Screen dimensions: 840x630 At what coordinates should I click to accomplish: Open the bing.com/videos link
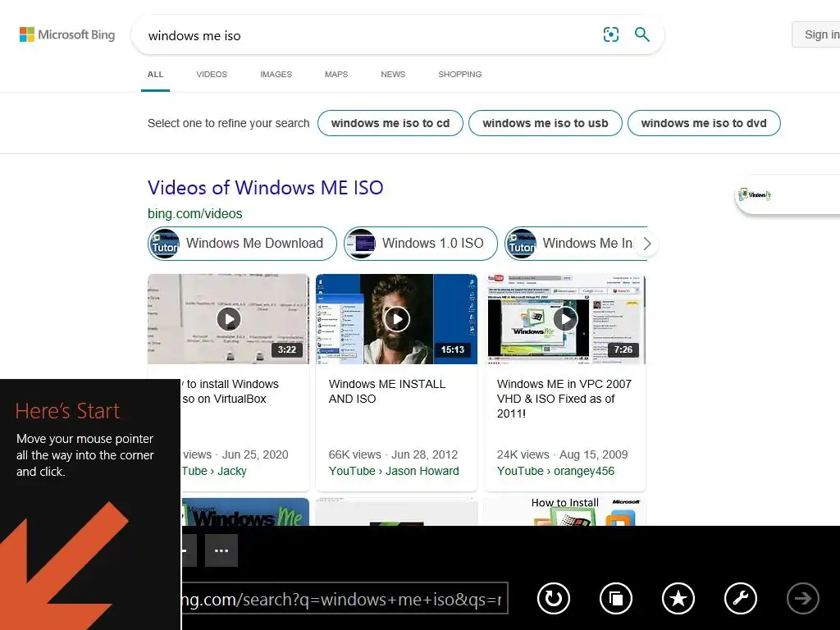[x=195, y=213]
